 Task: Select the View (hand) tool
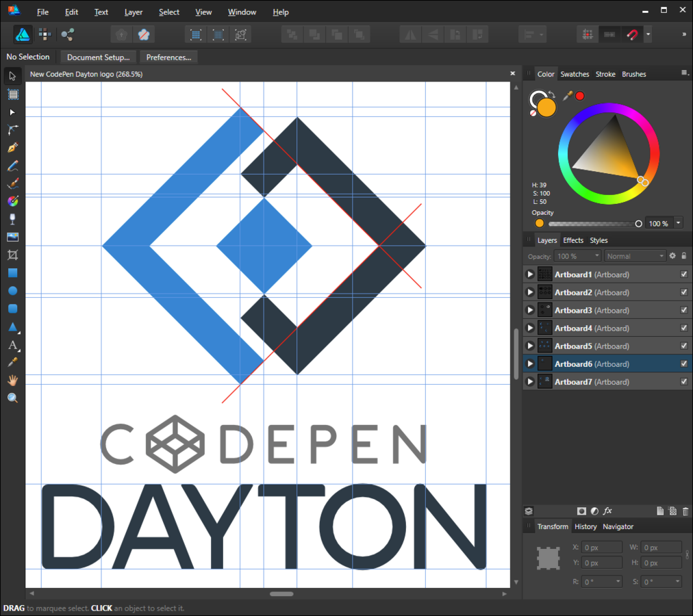click(x=13, y=380)
